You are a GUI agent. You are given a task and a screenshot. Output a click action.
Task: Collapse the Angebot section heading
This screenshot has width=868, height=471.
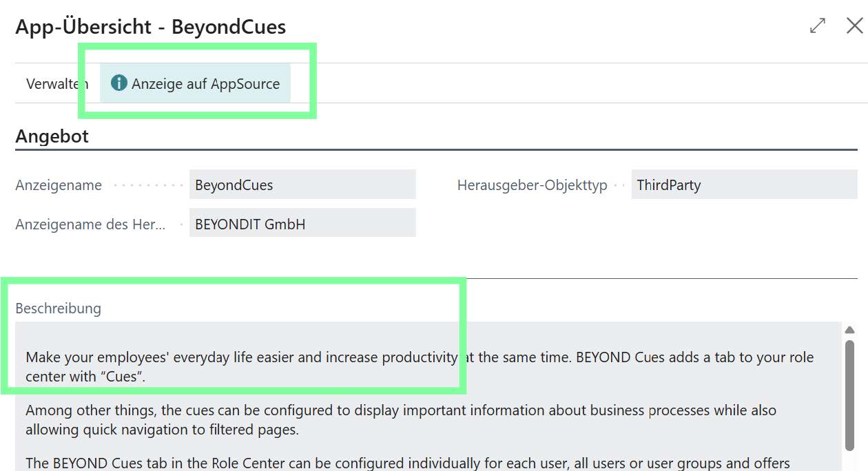pyautogui.click(x=52, y=136)
